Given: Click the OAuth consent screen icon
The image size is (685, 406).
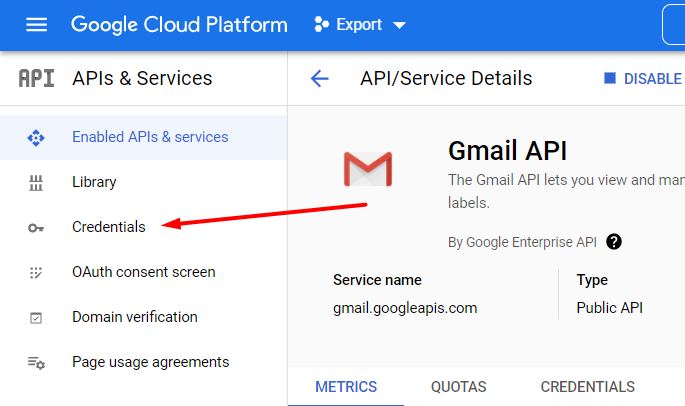Looking at the screenshot, I should (x=36, y=273).
